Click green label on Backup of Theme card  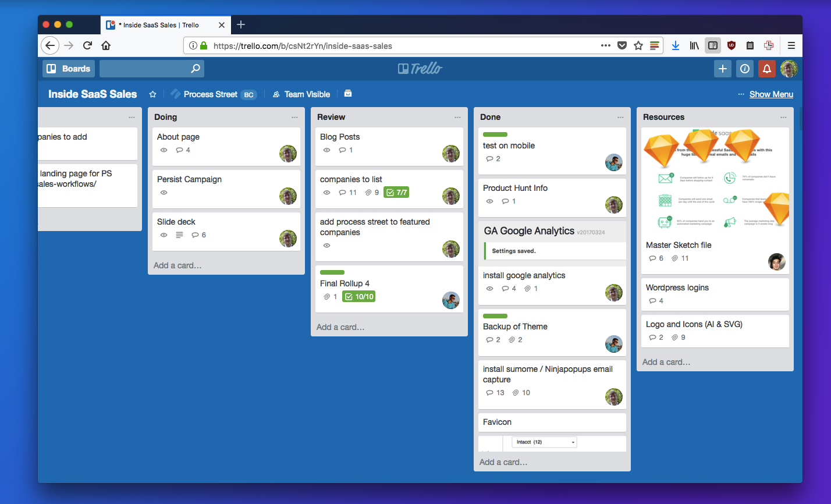tap(495, 315)
